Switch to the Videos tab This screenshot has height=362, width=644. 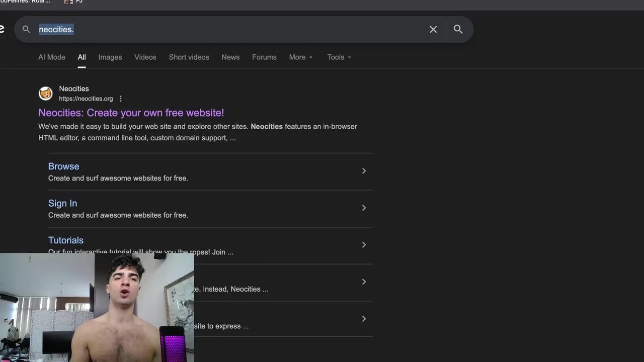tap(145, 57)
